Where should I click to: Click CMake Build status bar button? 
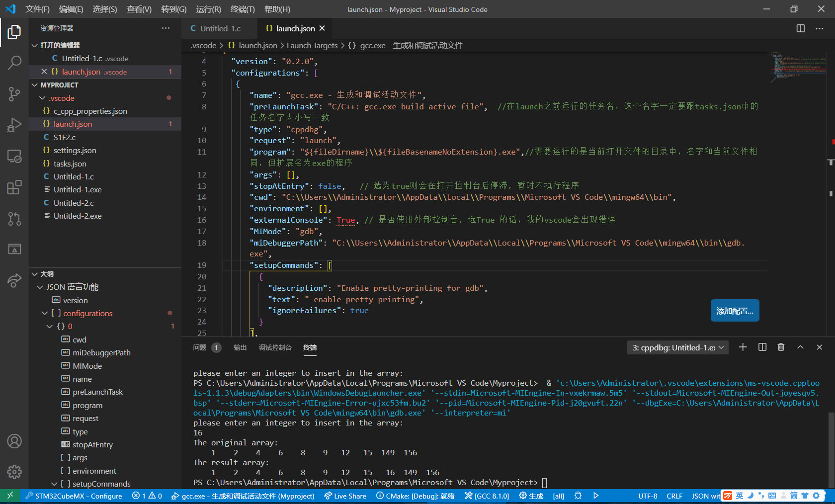point(531,496)
